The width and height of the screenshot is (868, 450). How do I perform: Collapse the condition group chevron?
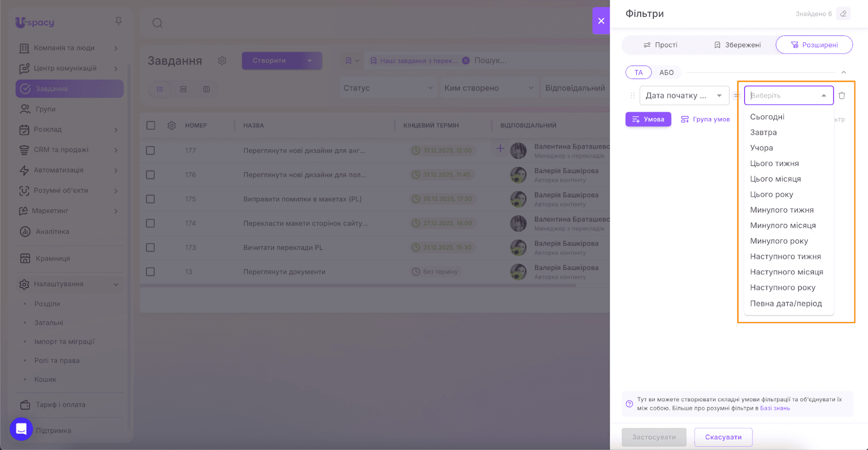844,72
